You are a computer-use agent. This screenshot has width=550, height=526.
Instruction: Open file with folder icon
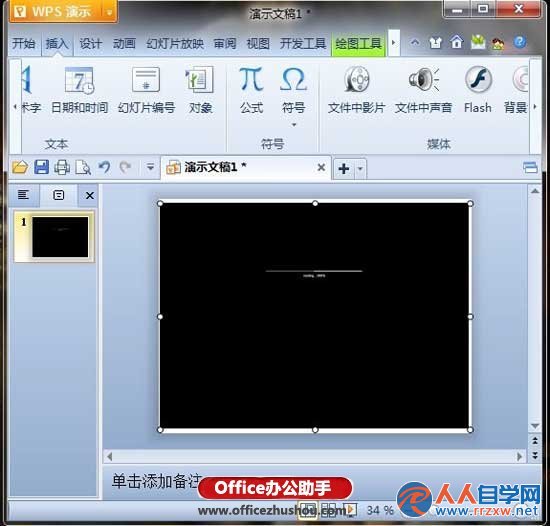(20, 167)
